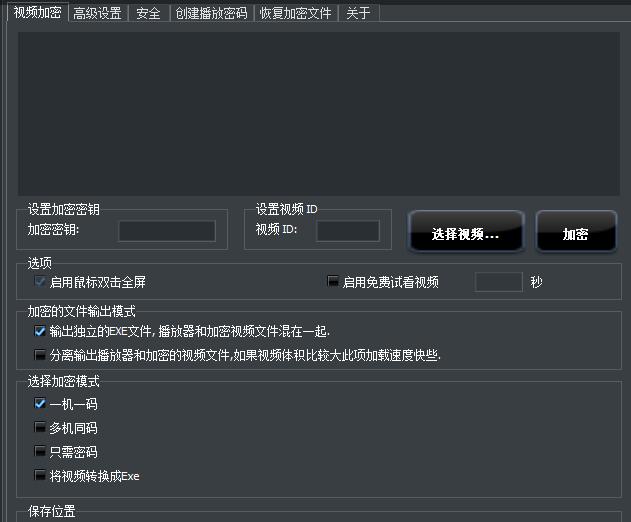Switch to the 视频加密 tab
Screen dimensions: 631x522
(37, 12)
